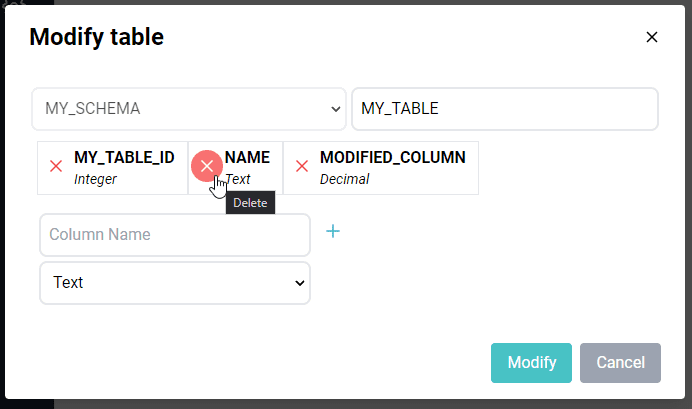This screenshot has height=409, width=692.
Task: Open the MY_SCHEMA schema dropdown
Action: (x=189, y=109)
